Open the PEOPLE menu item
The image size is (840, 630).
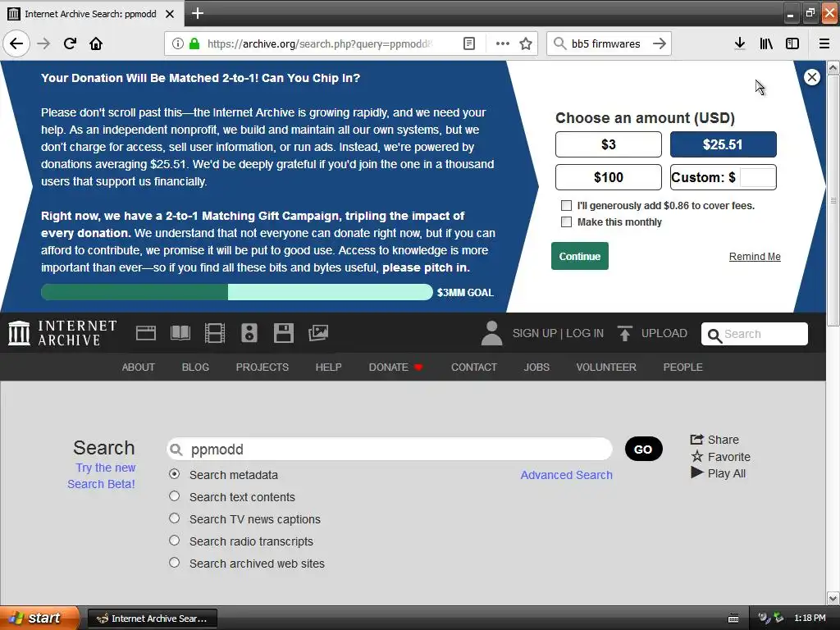pyautogui.click(x=683, y=367)
